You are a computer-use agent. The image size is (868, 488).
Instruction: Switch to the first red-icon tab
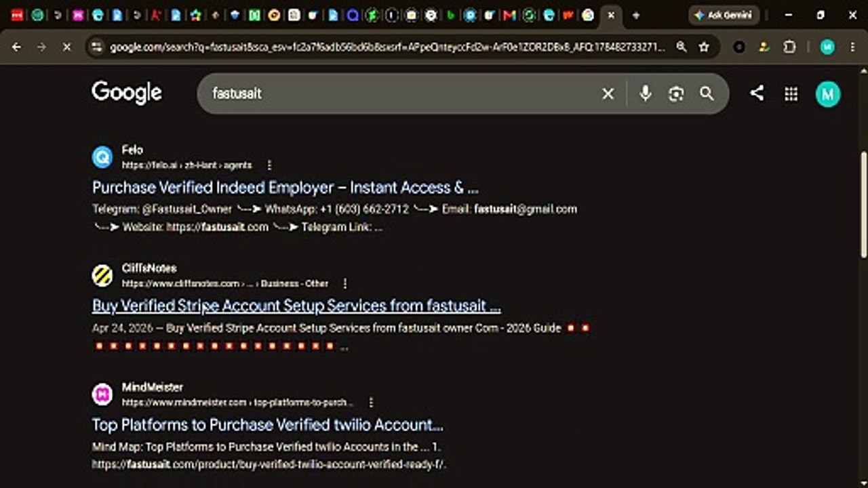coord(17,15)
